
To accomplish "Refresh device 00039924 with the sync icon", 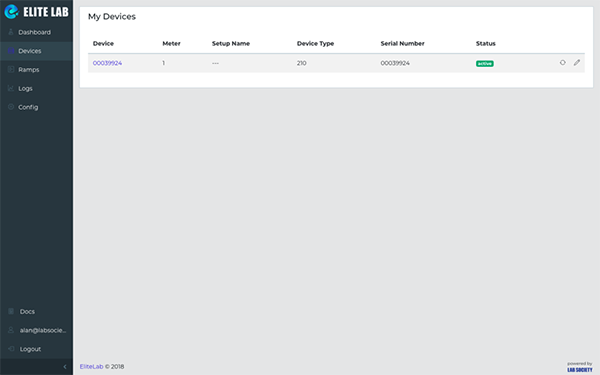I will click(x=562, y=62).
